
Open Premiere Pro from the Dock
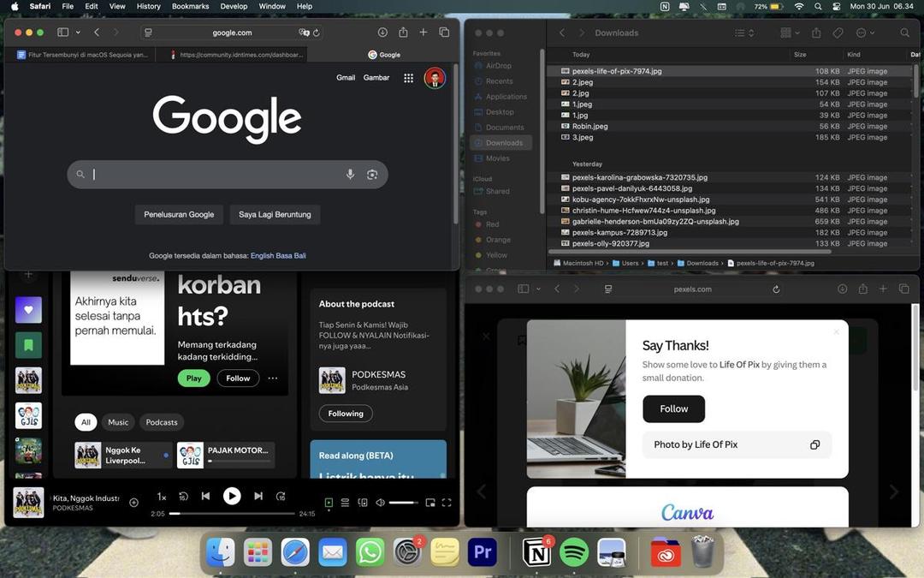point(483,552)
